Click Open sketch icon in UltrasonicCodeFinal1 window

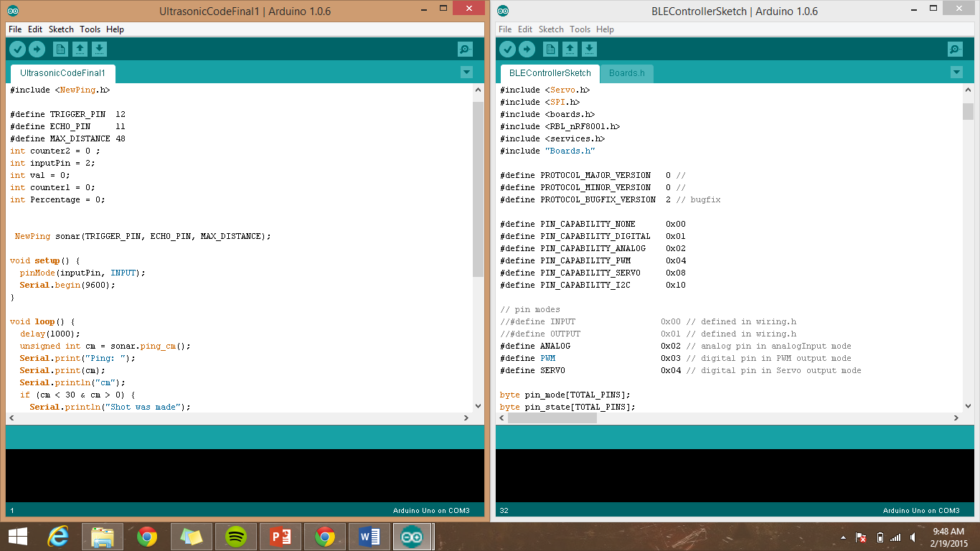pos(80,49)
